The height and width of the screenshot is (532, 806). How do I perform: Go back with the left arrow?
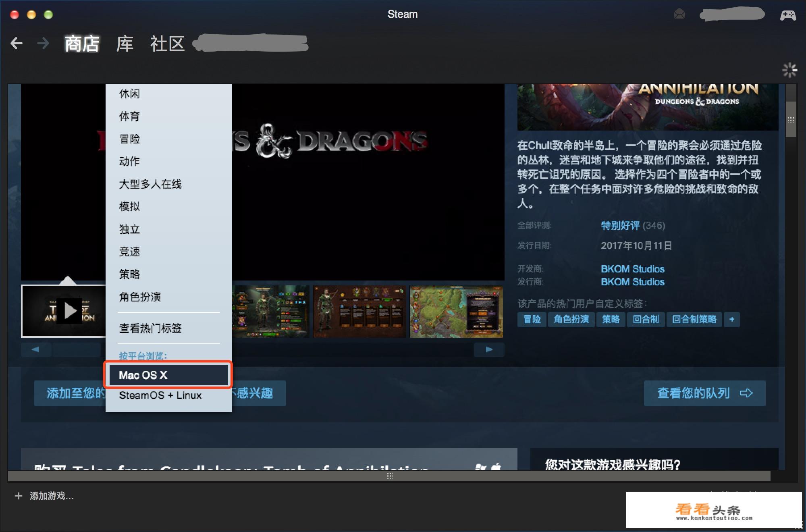[17, 43]
